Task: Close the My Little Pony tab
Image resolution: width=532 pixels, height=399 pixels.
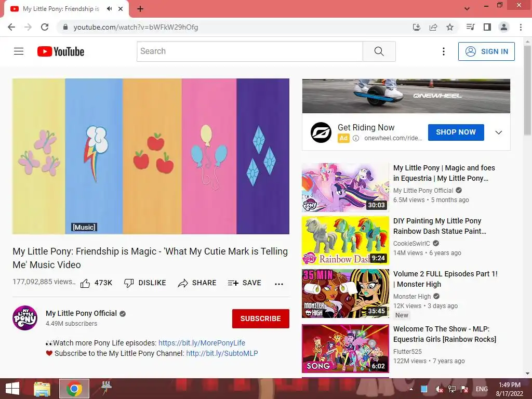Action: pos(121,9)
